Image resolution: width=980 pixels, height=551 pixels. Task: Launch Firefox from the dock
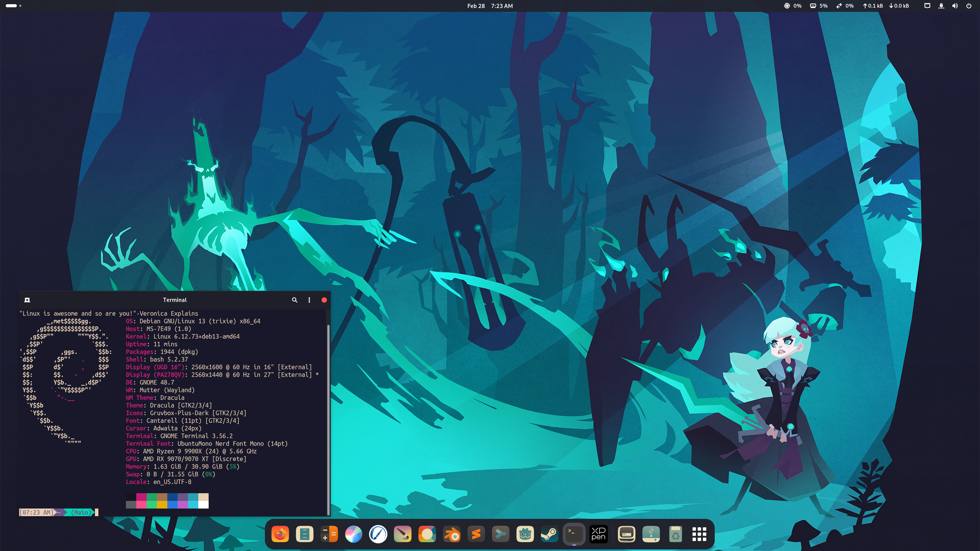coord(280,534)
